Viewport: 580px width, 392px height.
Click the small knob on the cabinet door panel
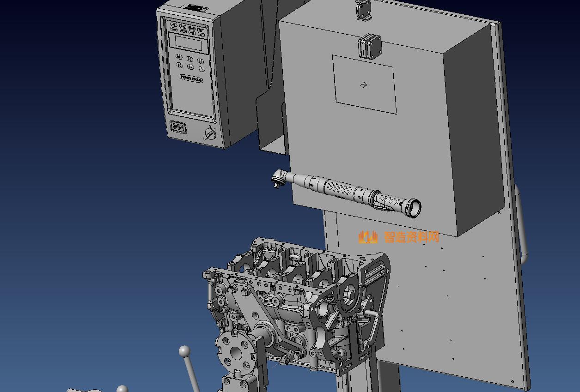[363, 85]
